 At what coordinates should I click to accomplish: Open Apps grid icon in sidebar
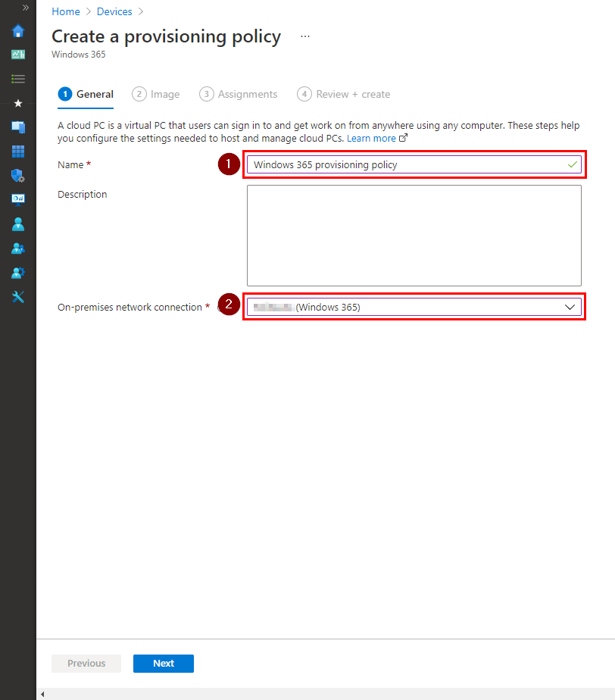[x=18, y=152]
